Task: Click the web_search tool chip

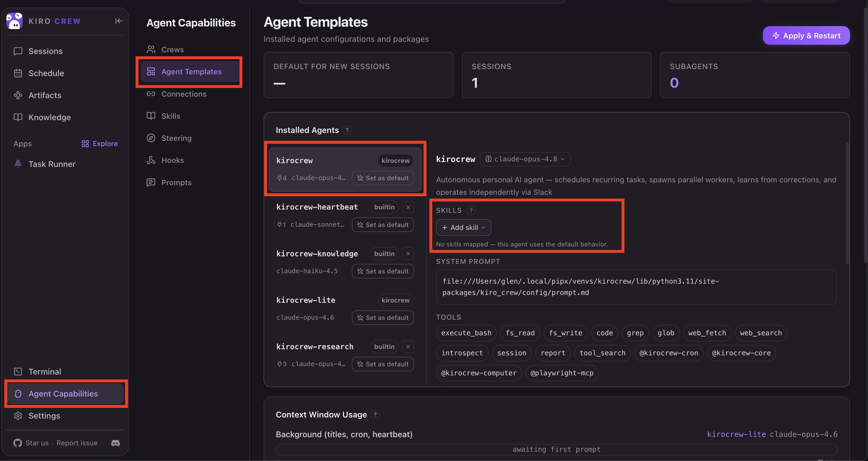Action: point(761,333)
